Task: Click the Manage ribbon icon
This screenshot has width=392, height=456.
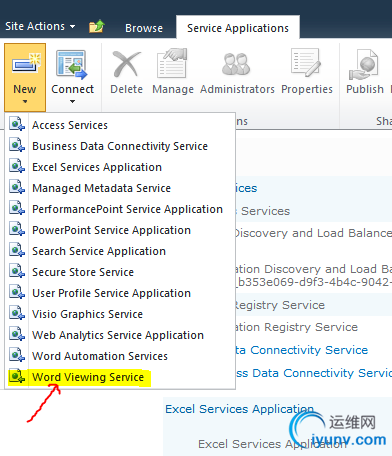Action: click(x=172, y=63)
